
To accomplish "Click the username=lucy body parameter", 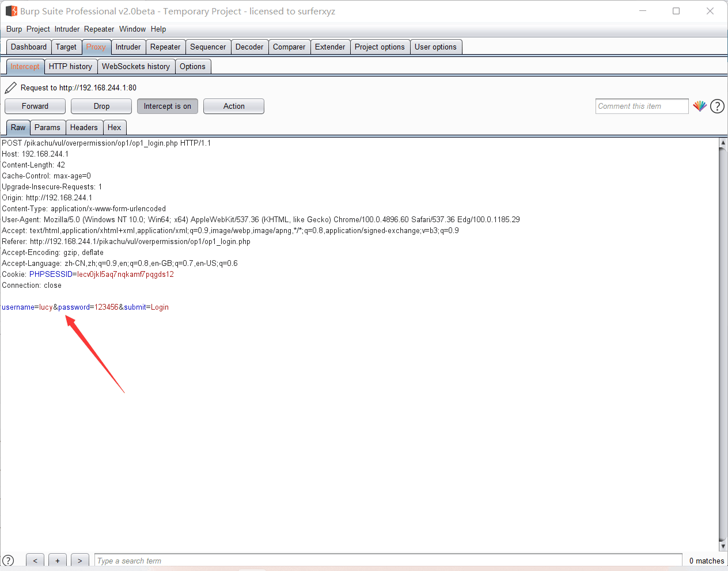I will tap(27, 307).
